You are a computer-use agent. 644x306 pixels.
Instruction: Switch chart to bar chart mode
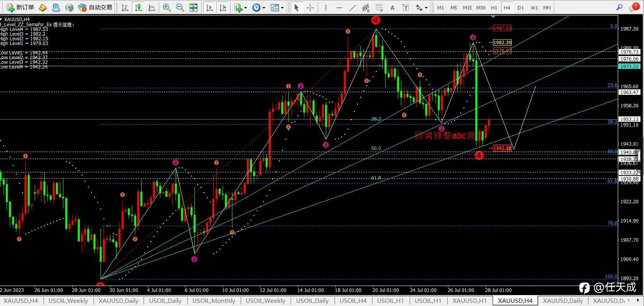[125, 7]
